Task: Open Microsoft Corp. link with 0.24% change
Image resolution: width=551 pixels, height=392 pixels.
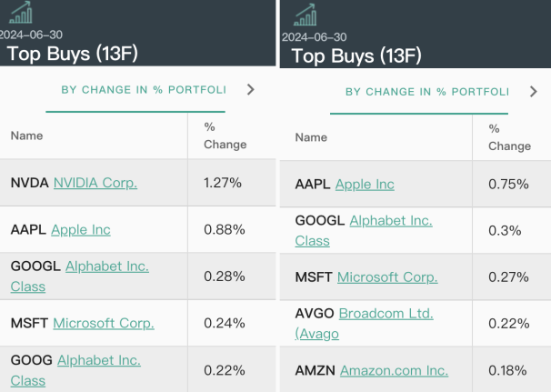Action: (104, 323)
